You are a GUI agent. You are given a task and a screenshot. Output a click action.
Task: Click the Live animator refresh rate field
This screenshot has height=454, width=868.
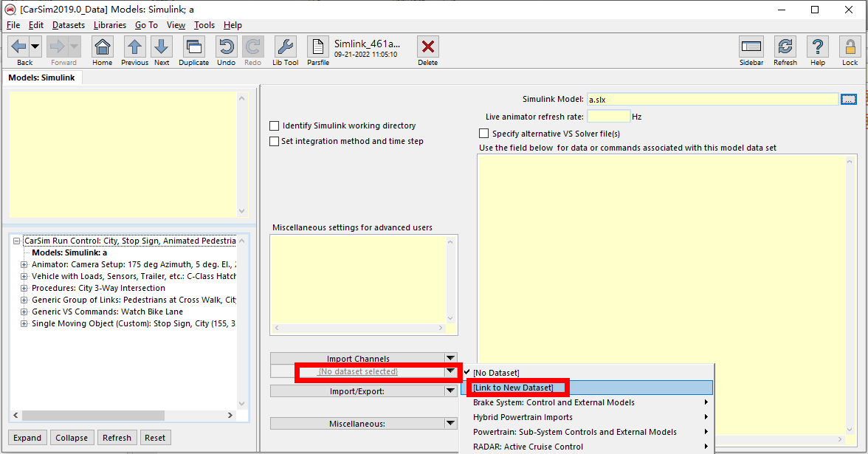[x=608, y=117]
